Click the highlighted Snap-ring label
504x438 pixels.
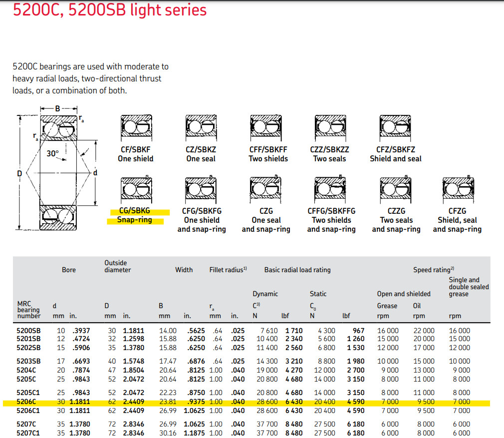coord(134,220)
